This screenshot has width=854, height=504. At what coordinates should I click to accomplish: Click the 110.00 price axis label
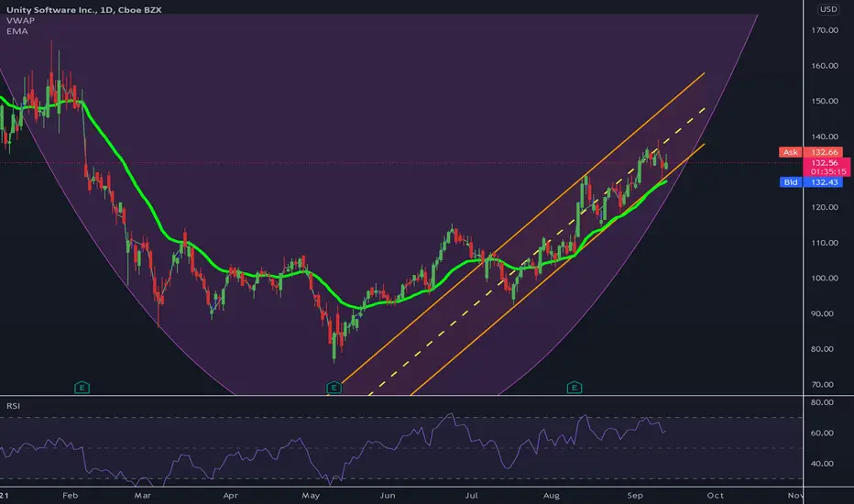[x=824, y=243]
